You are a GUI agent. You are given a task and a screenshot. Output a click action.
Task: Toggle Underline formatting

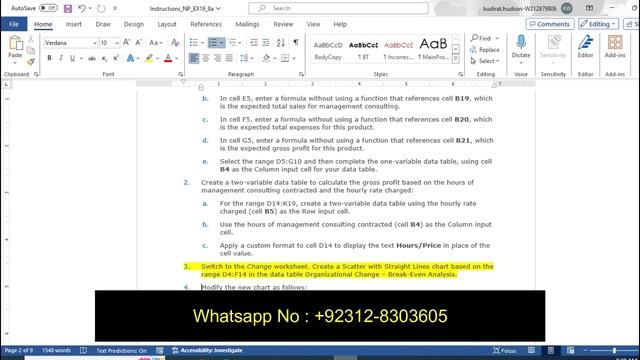pyautogui.click(x=72, y=58)
